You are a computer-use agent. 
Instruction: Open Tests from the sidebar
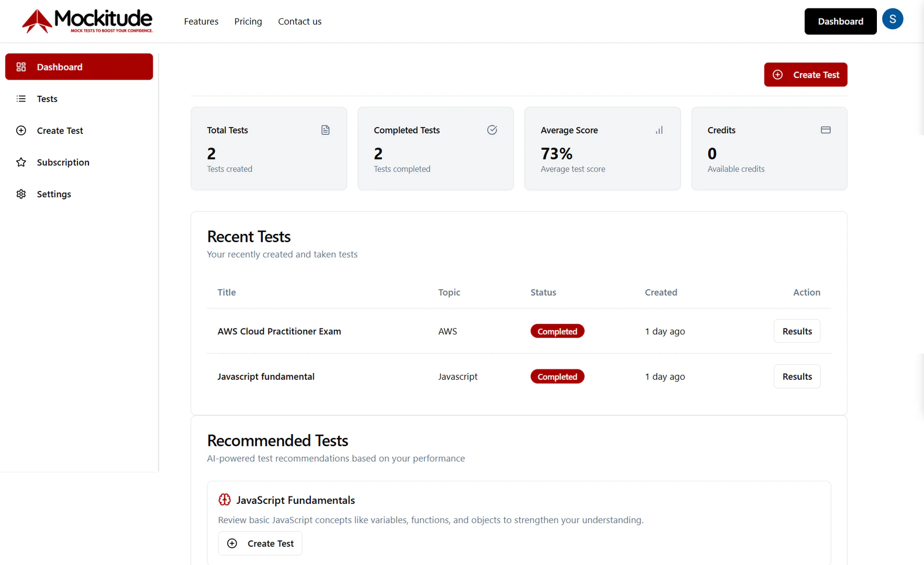[47, 99]
